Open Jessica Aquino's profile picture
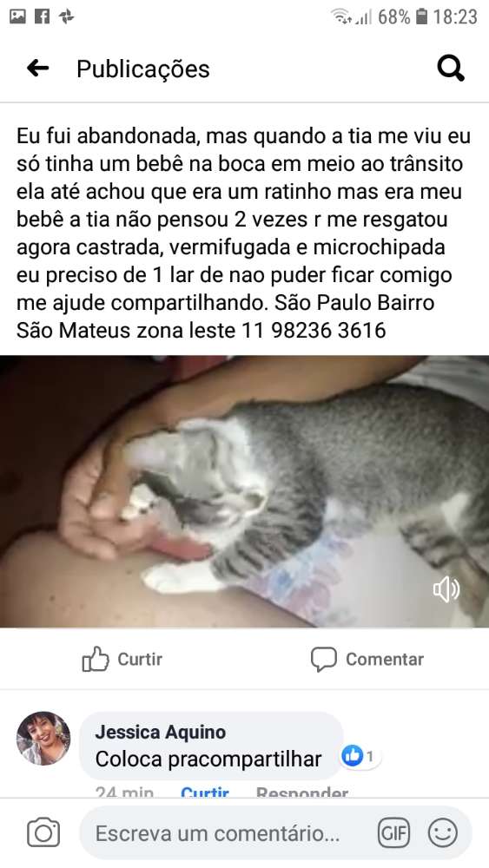 43,738
